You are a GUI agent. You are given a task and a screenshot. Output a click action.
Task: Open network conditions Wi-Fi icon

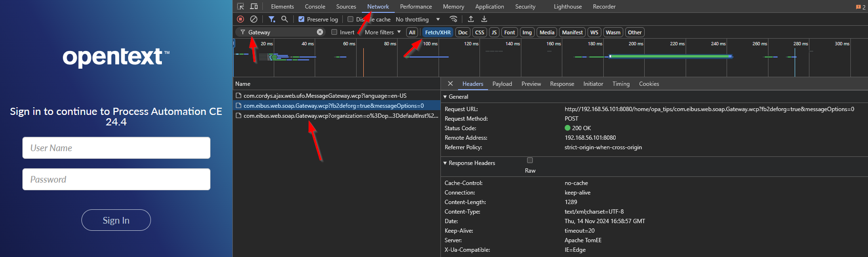click(x=453, y=19)
